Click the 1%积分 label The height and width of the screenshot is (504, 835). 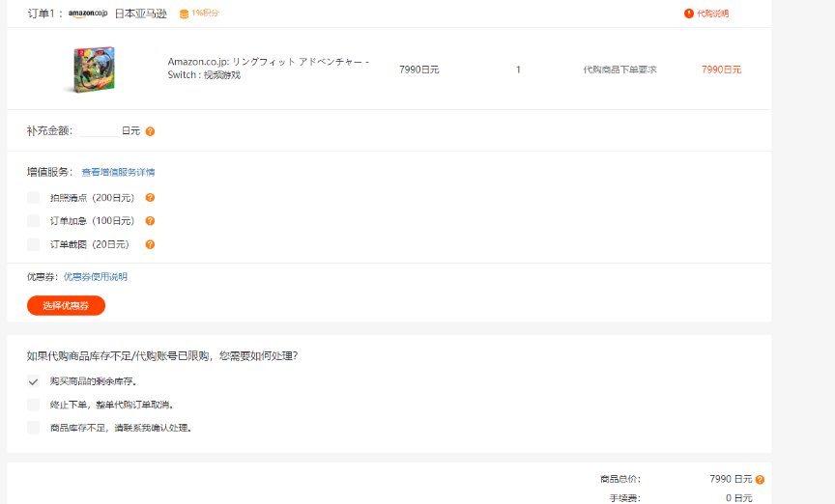(x=205, y=13)
